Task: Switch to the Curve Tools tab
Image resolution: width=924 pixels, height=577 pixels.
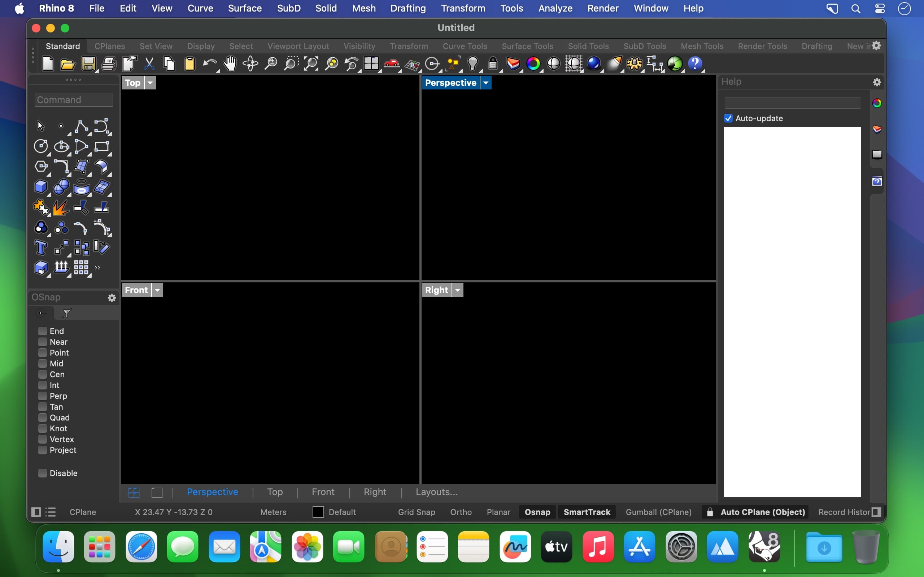Action: tap(465, 46)
